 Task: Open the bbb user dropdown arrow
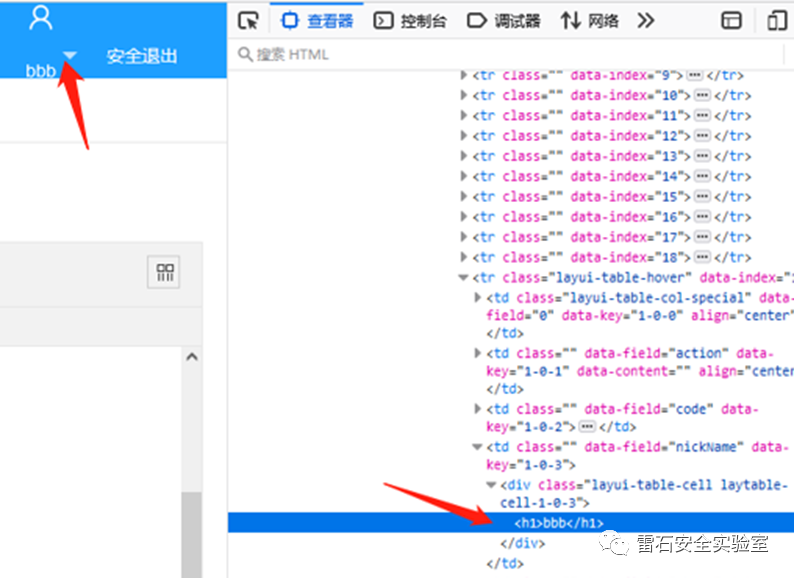[x=70, y=56]
